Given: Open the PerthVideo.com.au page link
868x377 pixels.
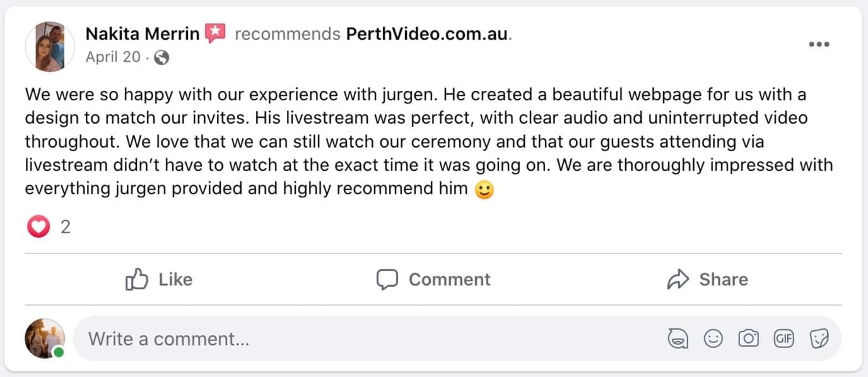Looking at the screenshot, I should (x=427, y=34).
